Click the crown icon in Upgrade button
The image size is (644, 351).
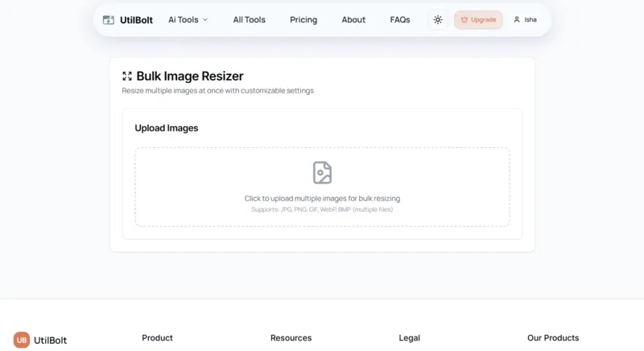pos(464,19)
